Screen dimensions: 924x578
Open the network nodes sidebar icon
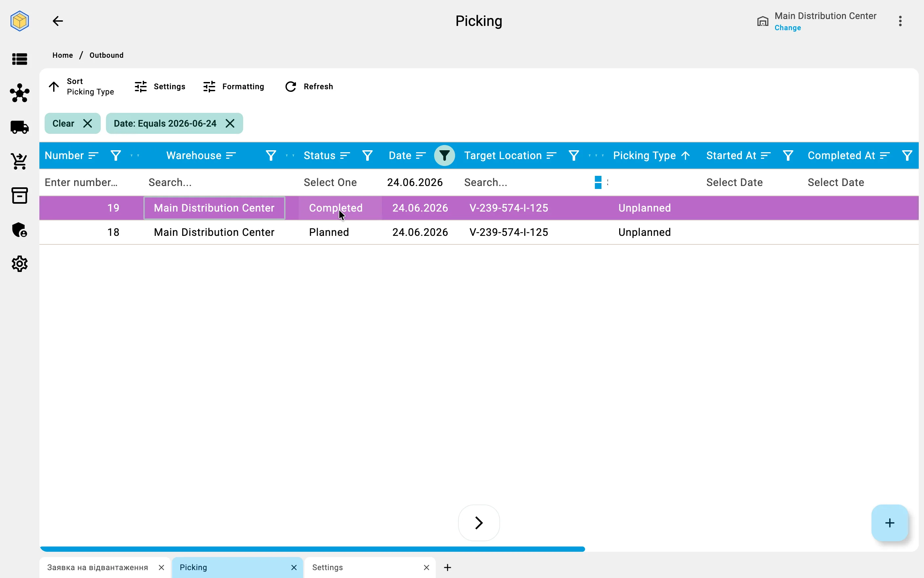[19, 93]
